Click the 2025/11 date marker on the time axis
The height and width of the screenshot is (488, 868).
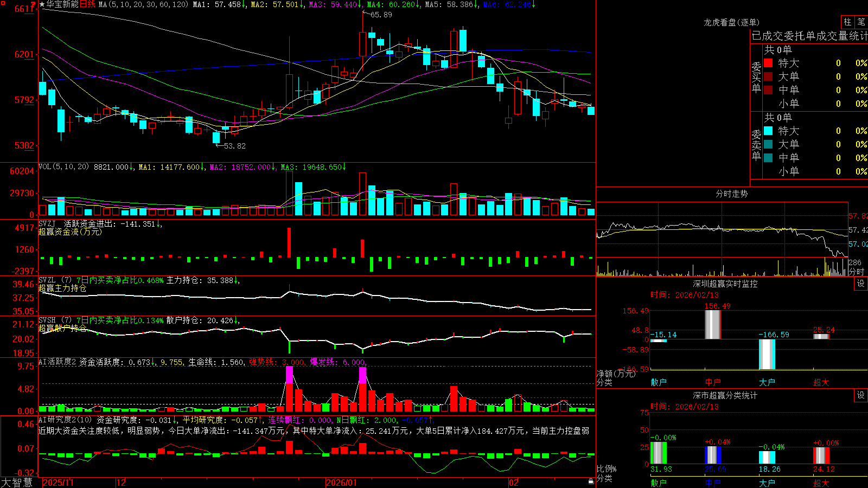[58, 483]
